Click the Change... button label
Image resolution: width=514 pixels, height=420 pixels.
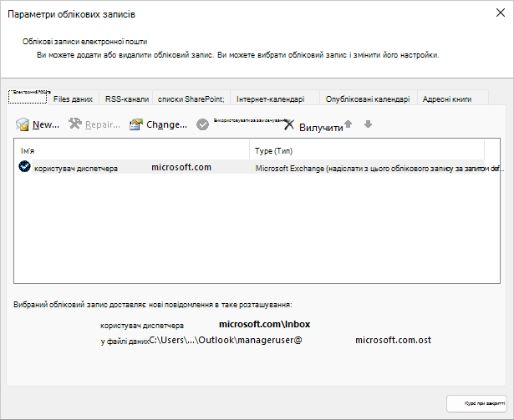[x=166, y=124]
